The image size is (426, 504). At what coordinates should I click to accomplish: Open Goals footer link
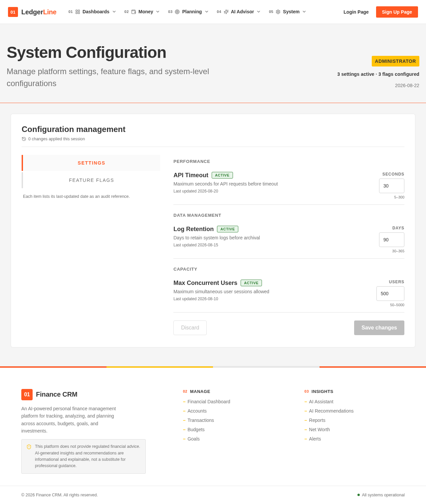coord(194,439)
